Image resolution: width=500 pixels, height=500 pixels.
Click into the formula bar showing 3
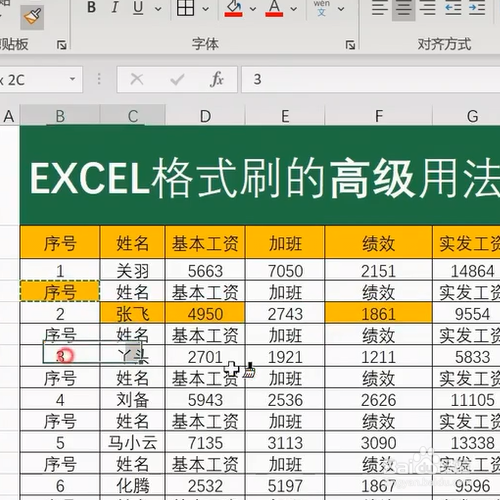coord(371,79)
